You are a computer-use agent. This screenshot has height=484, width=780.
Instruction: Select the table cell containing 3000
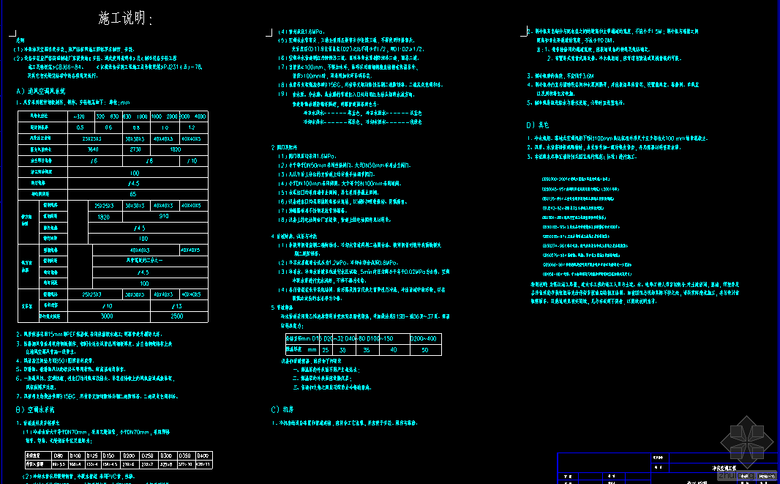(105, 314)
